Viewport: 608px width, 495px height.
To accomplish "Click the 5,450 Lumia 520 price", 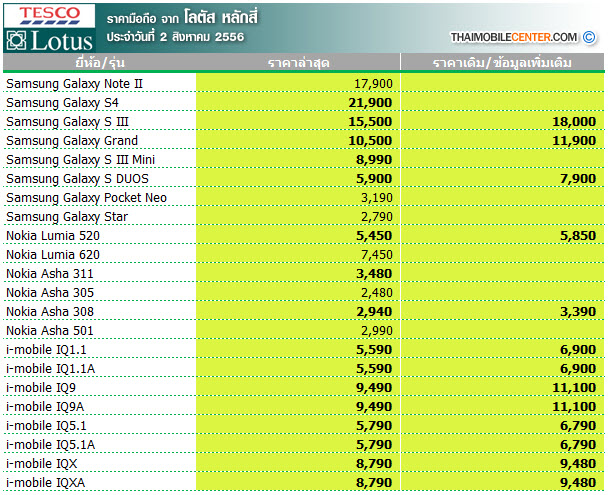I will [x=374, y=236].
